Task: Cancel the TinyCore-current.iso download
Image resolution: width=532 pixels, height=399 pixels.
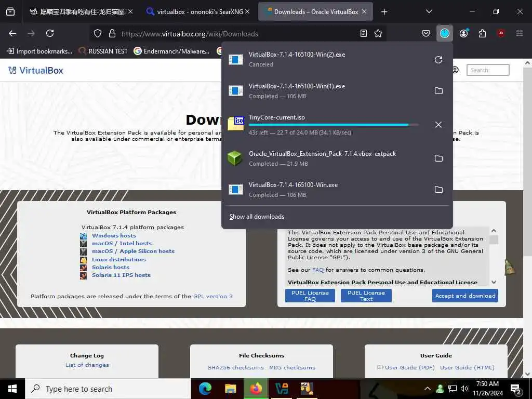Action: [x=438, y=125]
